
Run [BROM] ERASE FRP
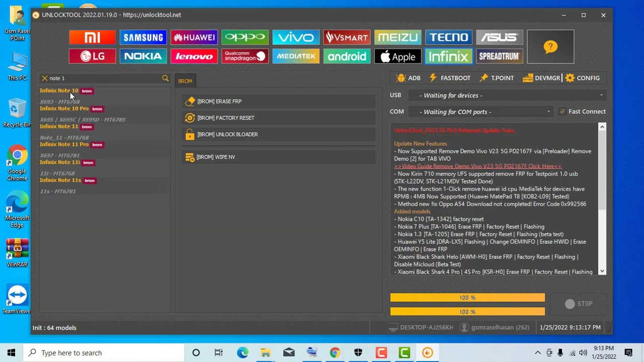[x=279, y=102]
